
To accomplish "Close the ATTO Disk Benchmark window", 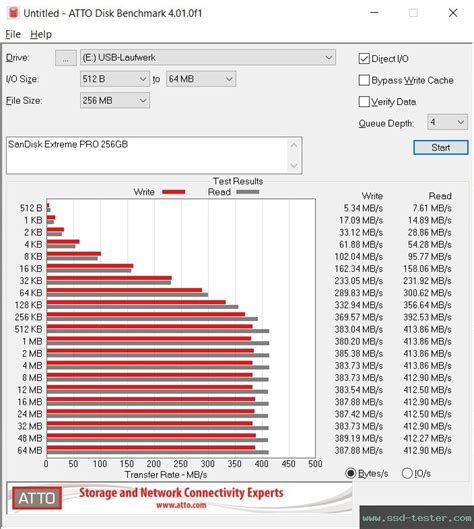I will click(x=453, y=13).
